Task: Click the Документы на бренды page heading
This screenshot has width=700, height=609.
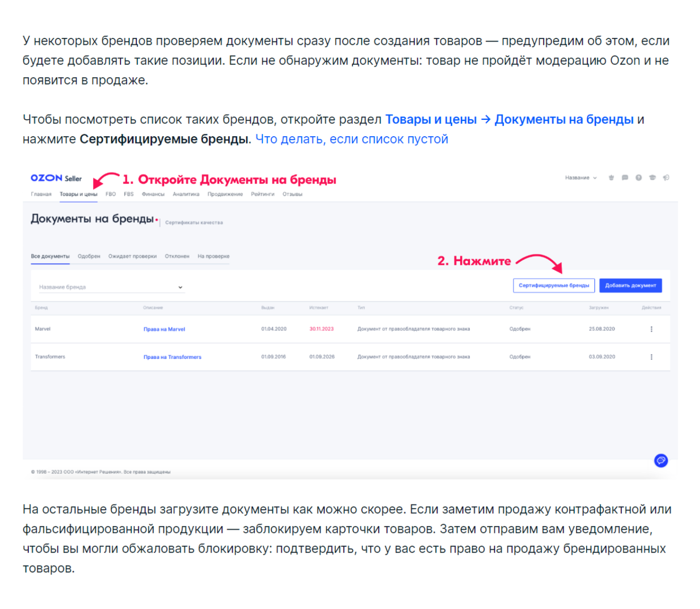Action: (92, 219)
